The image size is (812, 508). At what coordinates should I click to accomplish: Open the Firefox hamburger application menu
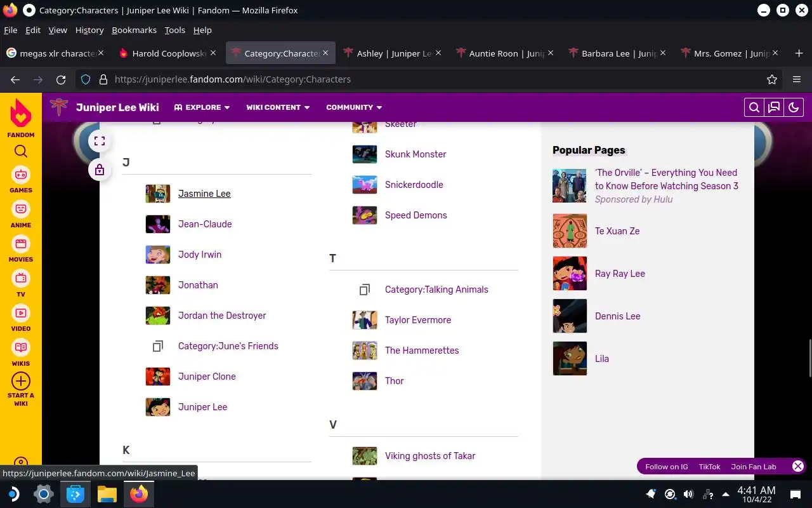pos(797,79)
